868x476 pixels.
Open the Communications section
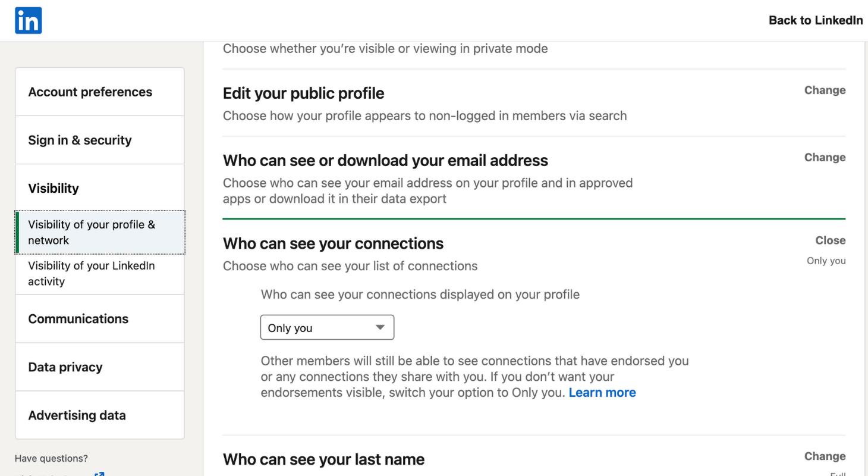pos(100,318)
